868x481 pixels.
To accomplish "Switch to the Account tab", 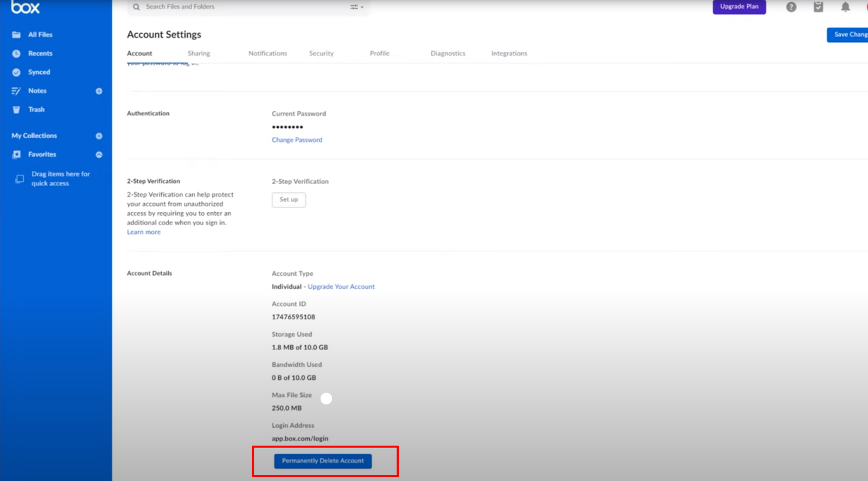I will click(139, 53).
